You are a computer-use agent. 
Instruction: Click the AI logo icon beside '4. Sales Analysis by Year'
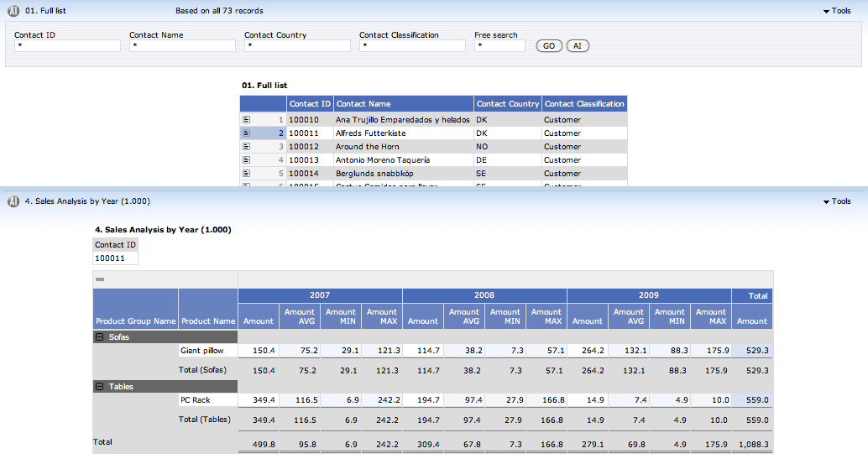pyautogui.click(x=13, y=201)
